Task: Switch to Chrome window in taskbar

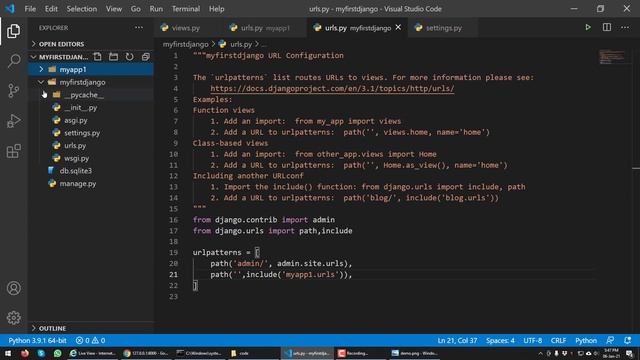Action: (x=146, y=353)
